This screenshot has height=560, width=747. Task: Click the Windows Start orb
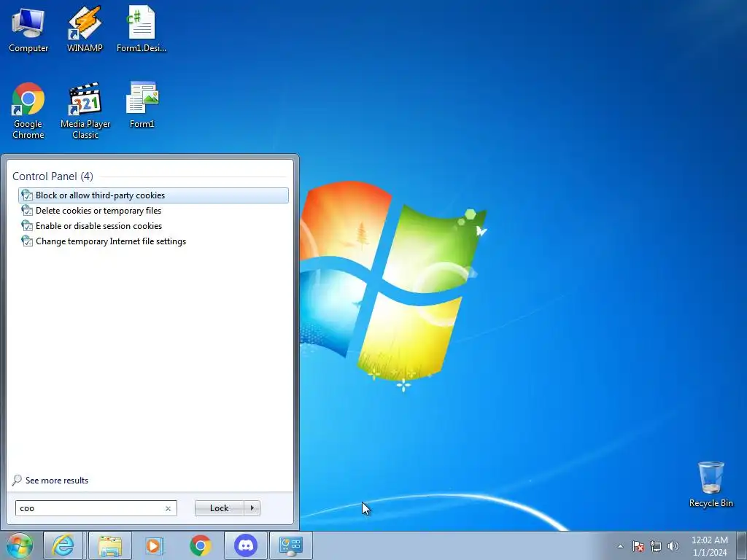pos(20,545)
